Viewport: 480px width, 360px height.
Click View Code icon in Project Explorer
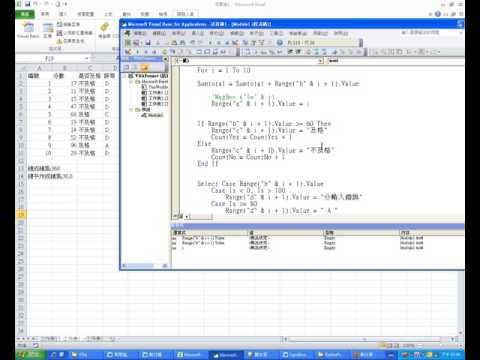(x=127, y=67)
